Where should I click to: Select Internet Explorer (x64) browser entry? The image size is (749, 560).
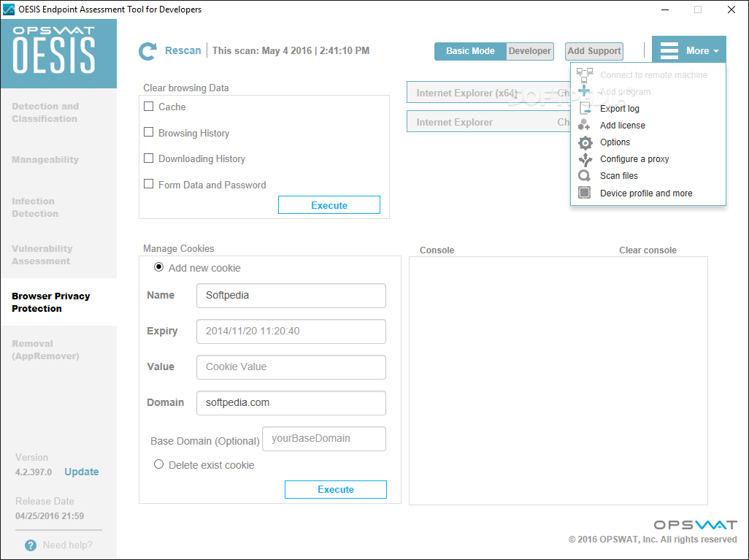(488, 93)
